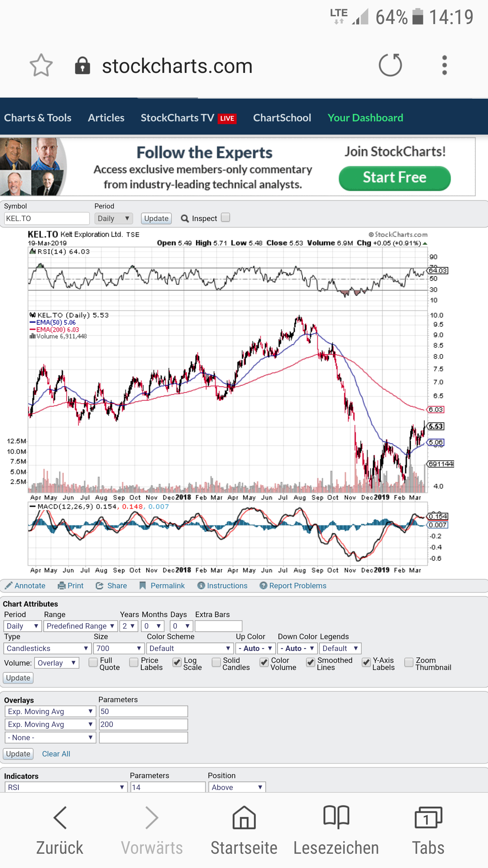
Task: Click the Instructions info icon
Action: tap(201, 586)
